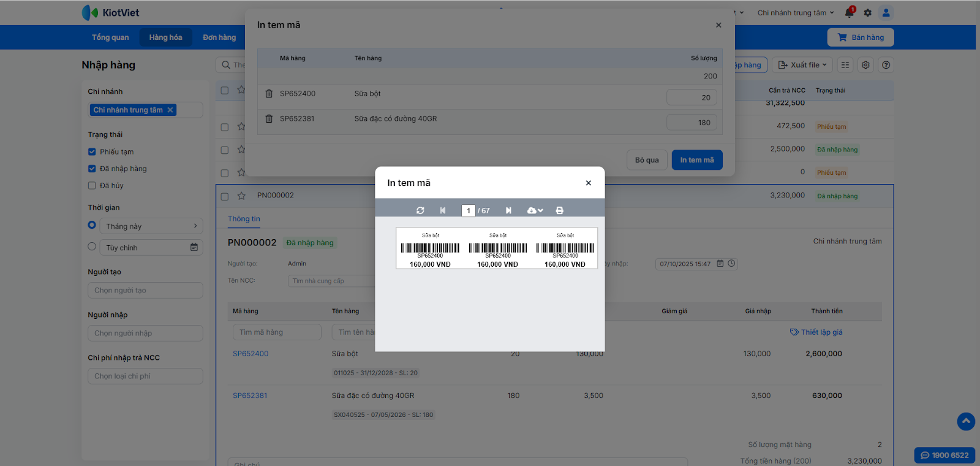Open list settings gear beside Xuất file
Viewport: 980px width, 466px height.
tap(865, 65)
